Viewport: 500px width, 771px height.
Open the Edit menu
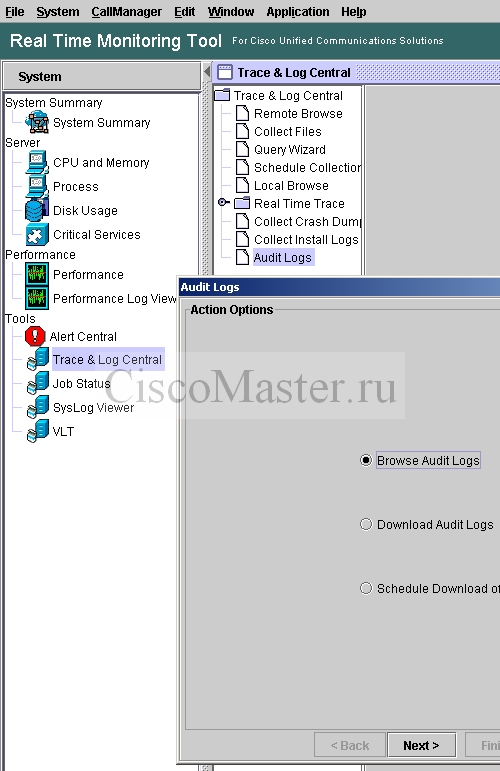click(x=184, y=11)
